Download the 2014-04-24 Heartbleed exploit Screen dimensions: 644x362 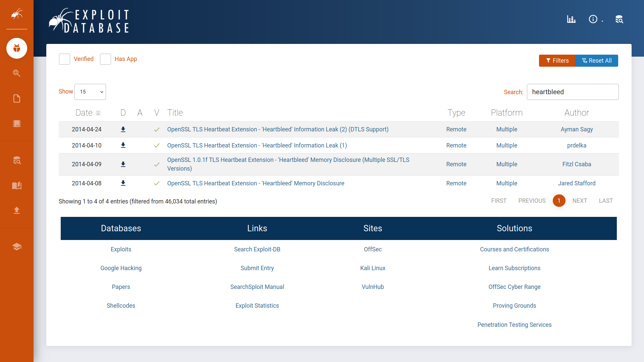(x=123, y=129)
